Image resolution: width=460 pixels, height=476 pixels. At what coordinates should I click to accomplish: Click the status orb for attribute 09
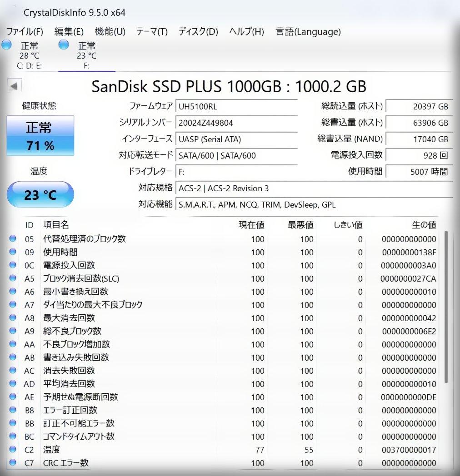point(13,252)
